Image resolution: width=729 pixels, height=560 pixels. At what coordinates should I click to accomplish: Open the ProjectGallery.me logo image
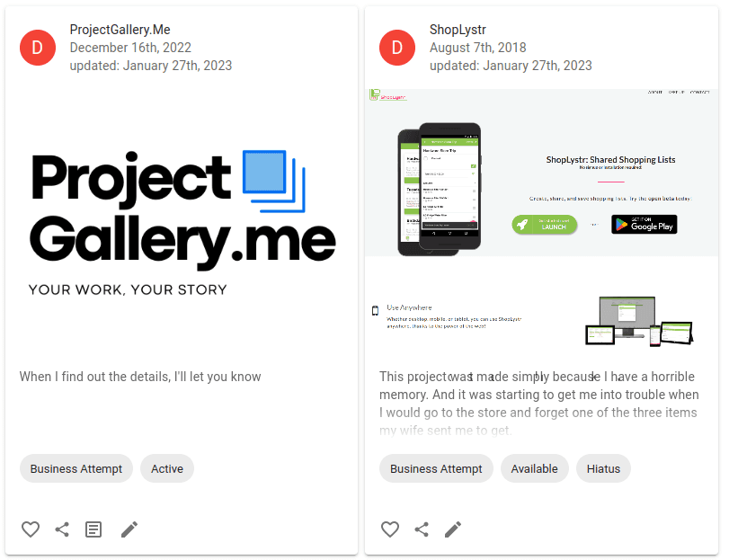coord(182,224)
